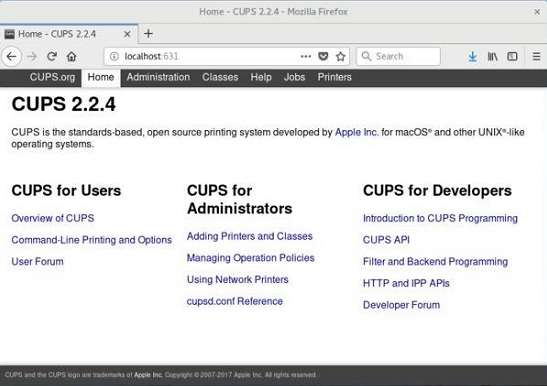
Task: Open the Library bookshelf icon
Action: [492, 56]
